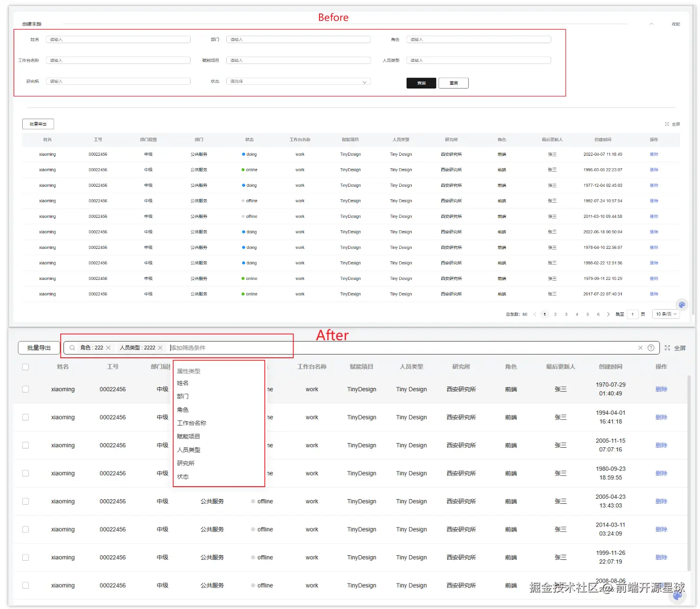Click 删除 for the 1970-07-29 row
The image size is (700, 609).
(662, 389)
